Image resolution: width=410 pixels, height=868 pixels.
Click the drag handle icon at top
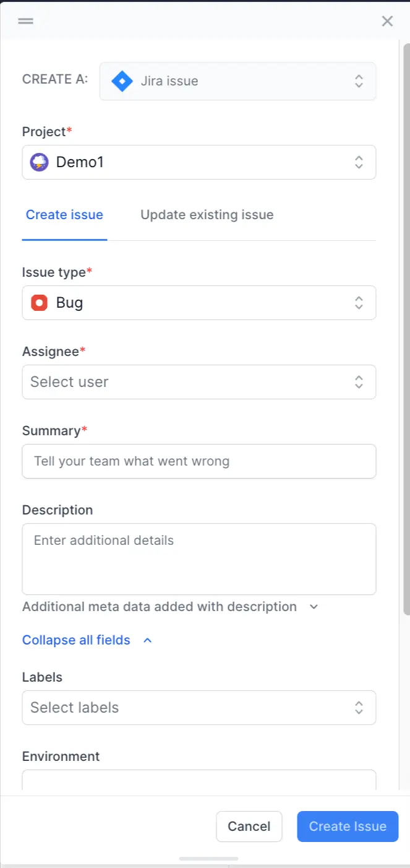tap(25, 21)
